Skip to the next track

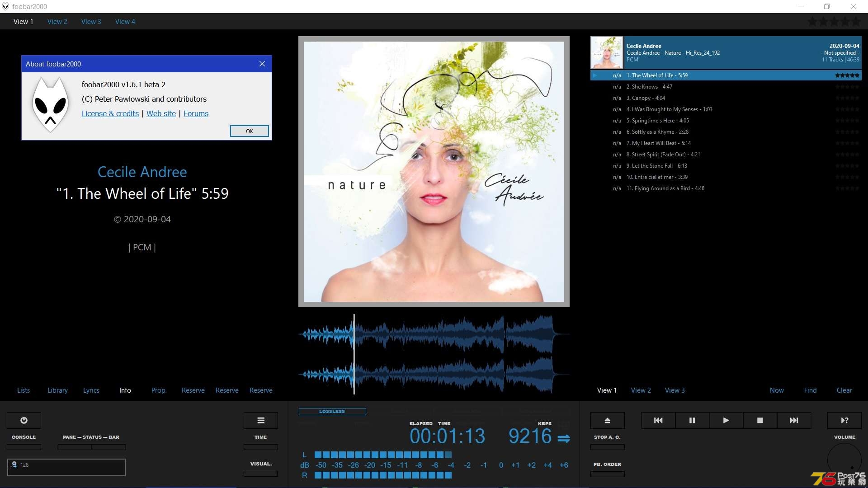[x=794, y=420]
